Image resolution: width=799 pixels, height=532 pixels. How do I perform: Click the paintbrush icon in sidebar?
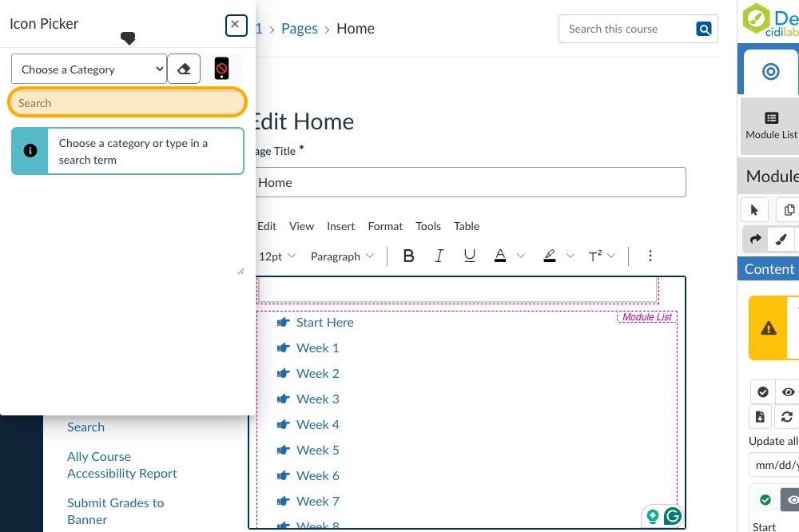(x=781, y=239)
